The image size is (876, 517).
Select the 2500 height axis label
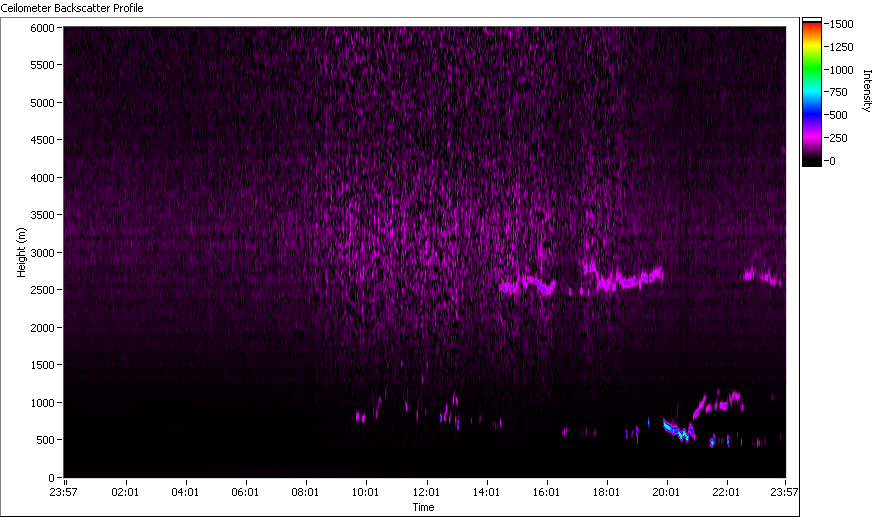click(x=42, y=290)
